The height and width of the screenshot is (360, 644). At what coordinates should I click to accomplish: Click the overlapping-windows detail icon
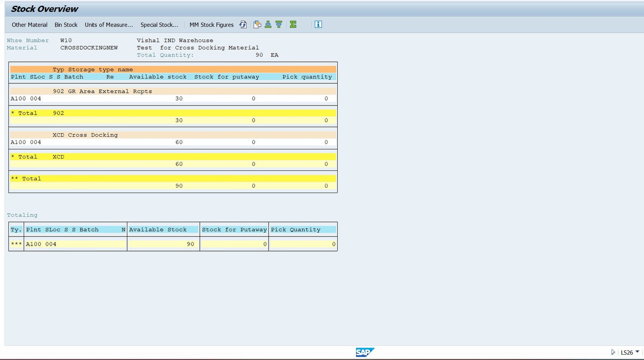pyautogui.click(x=257, y=25)
